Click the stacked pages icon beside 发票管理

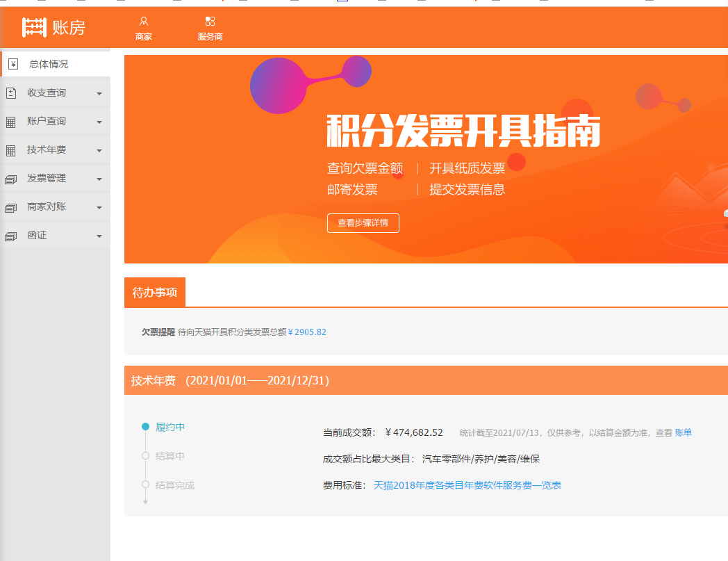(10, 179)
